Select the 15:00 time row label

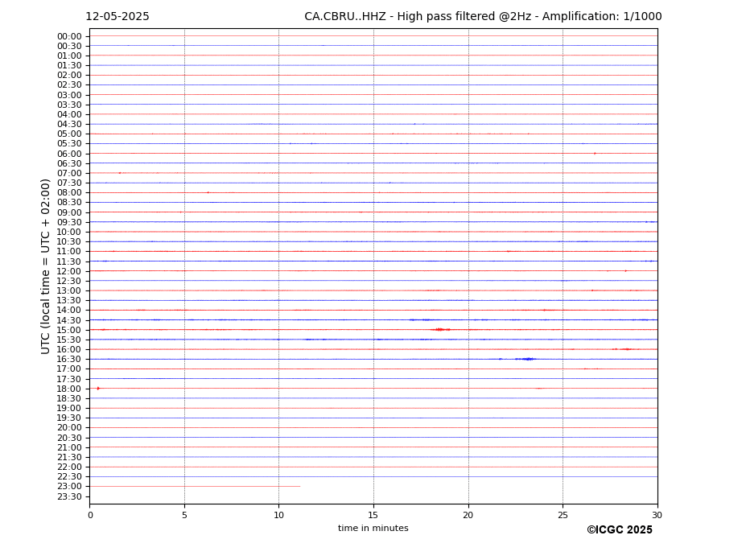[69, 331]
